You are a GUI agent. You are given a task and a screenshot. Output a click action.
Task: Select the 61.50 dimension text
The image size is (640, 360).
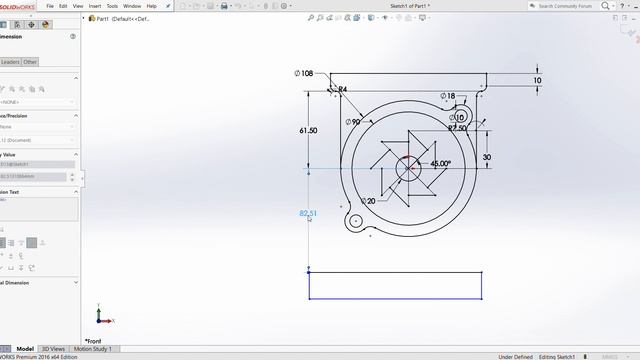pos(308,131)
